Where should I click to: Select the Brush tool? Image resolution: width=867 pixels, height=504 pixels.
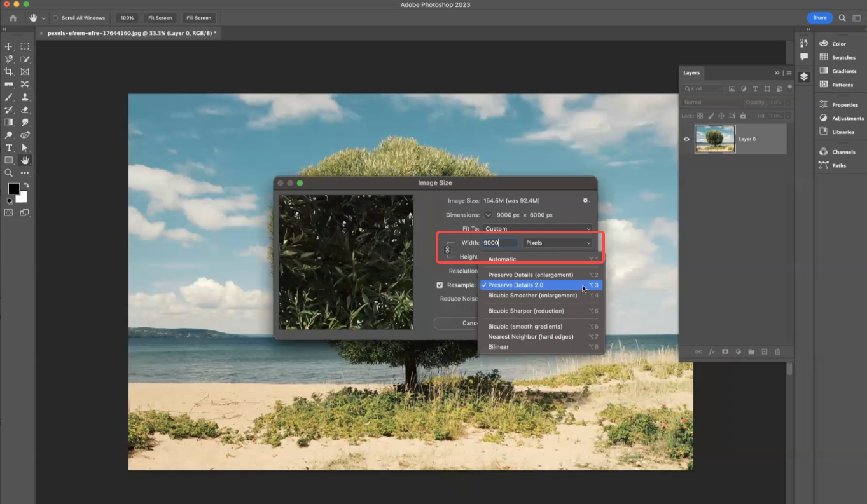pos(9,97)
